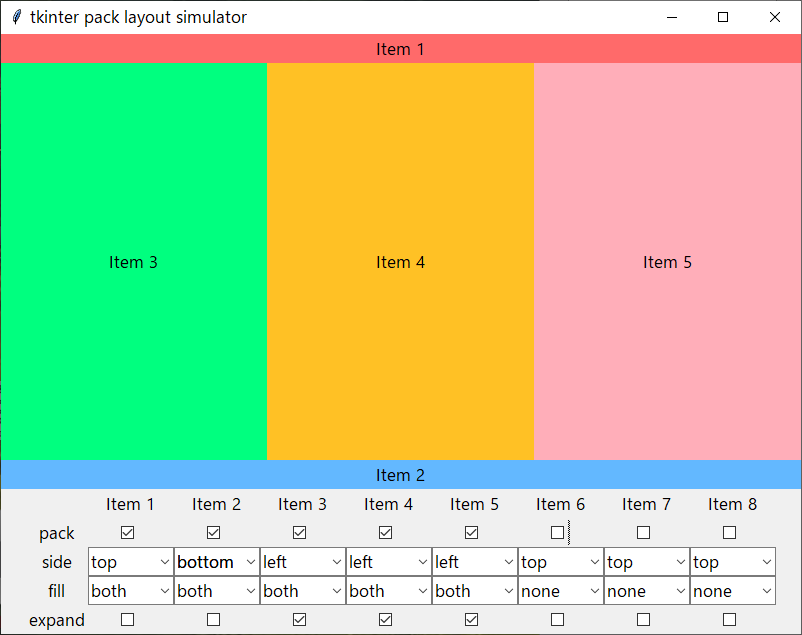Open the side dropdown for Item 4
This screenshot has width=802, height=635.
[389, 562]
